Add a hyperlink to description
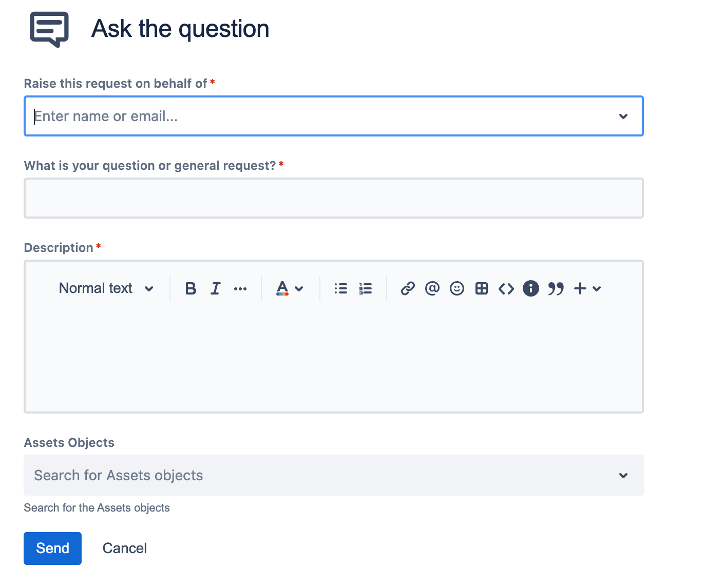The image size is (724, 588). [x=408, y=288]
